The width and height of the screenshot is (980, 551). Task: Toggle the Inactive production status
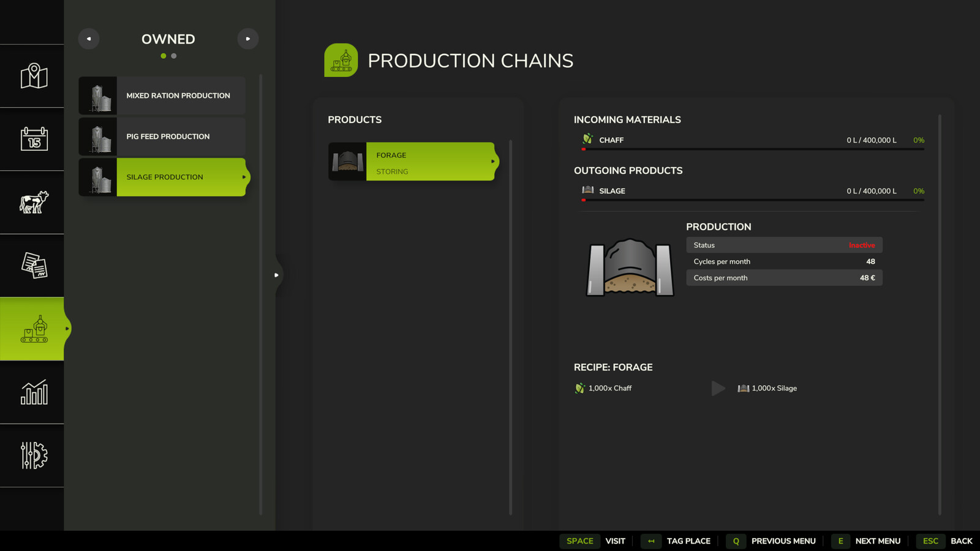click(862, 245)
